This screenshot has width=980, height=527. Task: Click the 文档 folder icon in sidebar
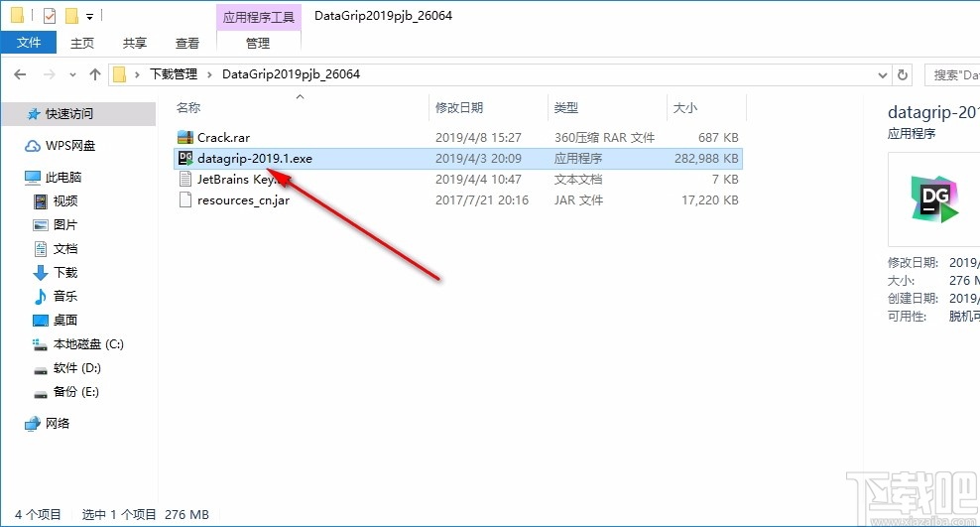(40, 249)
